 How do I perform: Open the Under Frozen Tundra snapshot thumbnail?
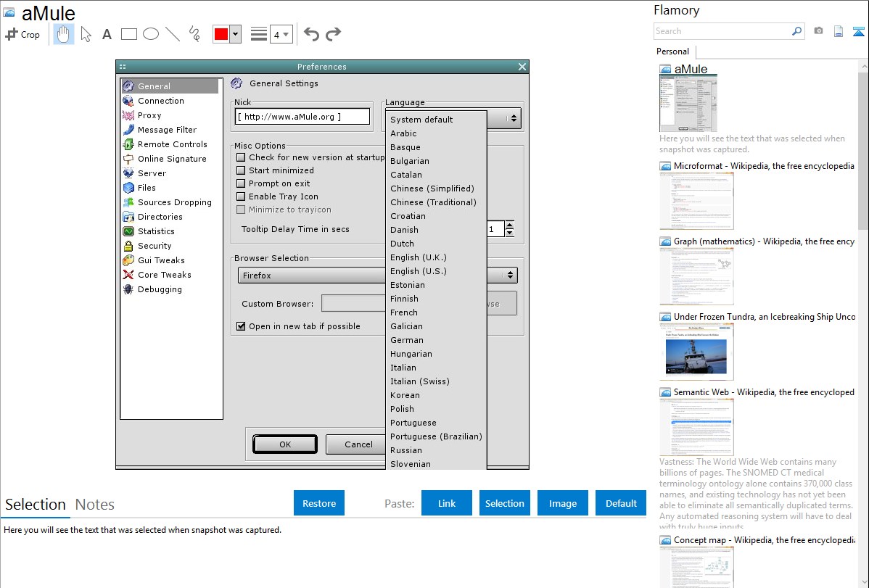(696, 352)
